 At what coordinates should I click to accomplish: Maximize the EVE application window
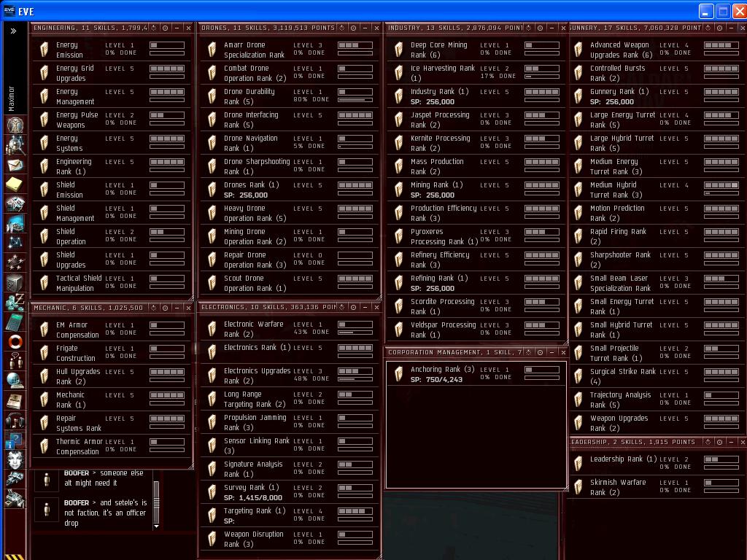coord(723,12)
